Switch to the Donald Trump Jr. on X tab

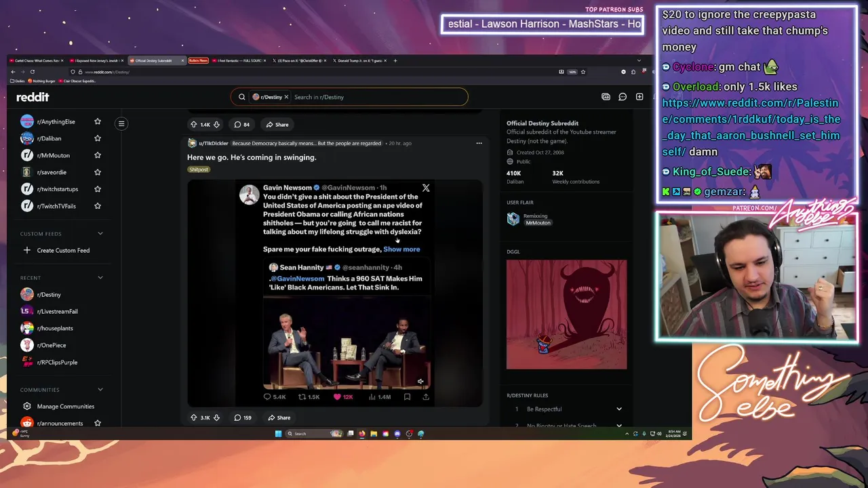361,60
